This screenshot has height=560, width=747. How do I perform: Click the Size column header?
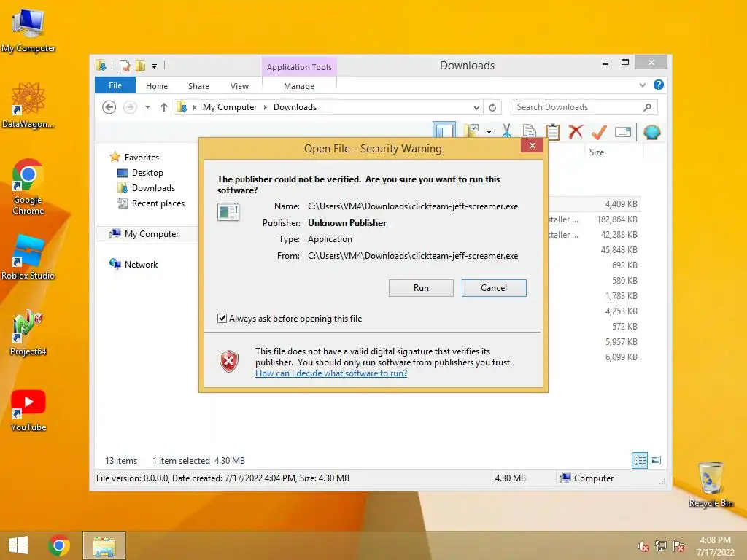pyautogui.click(x=597, y=152)
